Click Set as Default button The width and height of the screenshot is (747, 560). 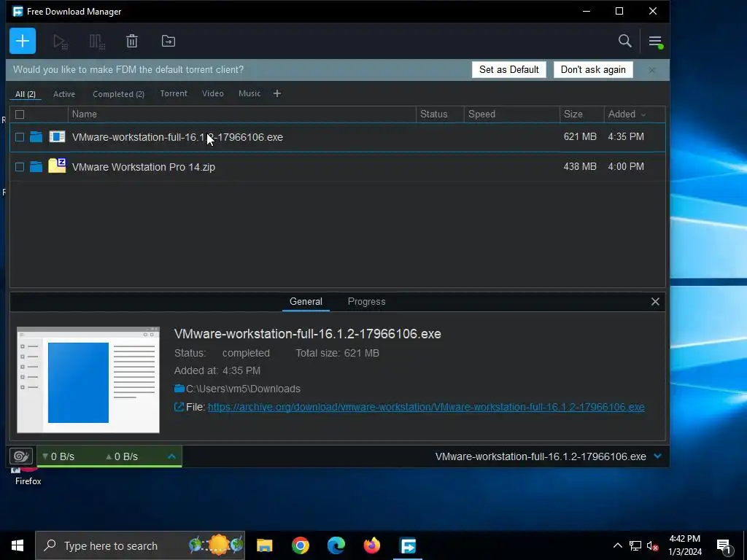(508, 69)
